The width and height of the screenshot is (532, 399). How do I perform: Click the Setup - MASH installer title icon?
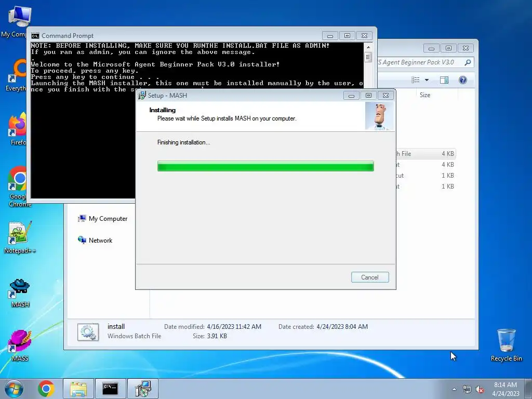[142, 96]
